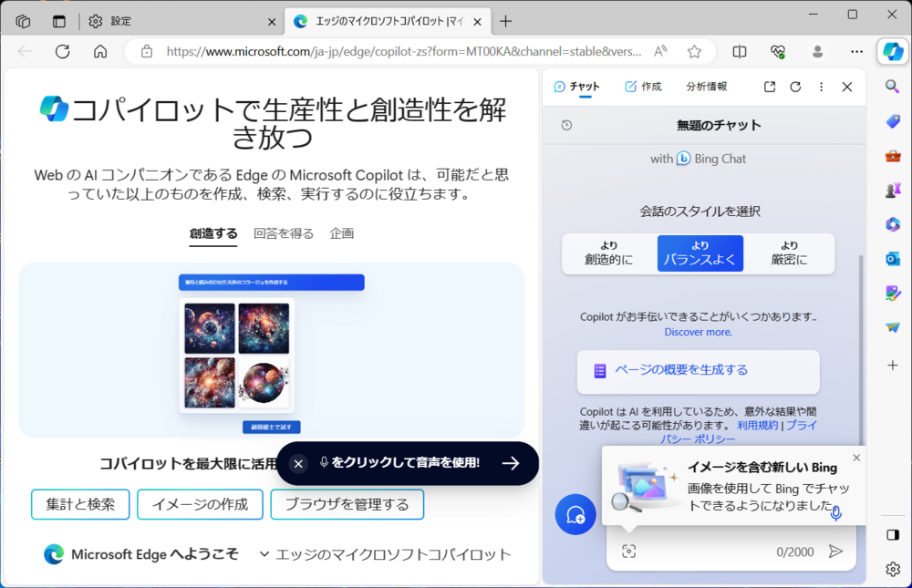Open sidebar Shopping tag icon
This screenshot has width=912, height=588.
point(893,121)
